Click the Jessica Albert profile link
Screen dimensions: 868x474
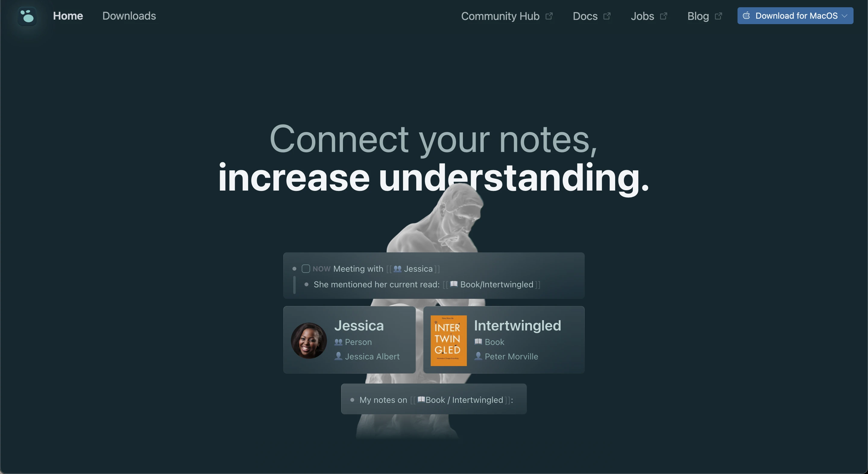pos(372,356)
